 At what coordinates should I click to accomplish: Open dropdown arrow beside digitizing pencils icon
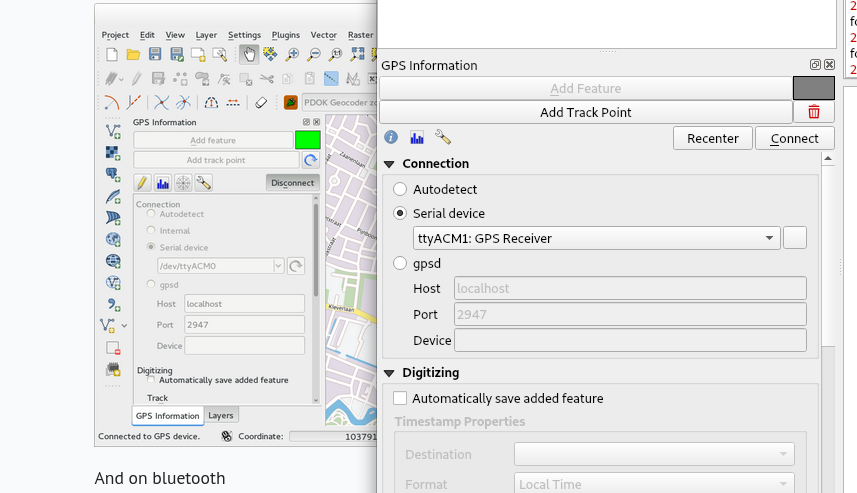[x=121, y=79]
